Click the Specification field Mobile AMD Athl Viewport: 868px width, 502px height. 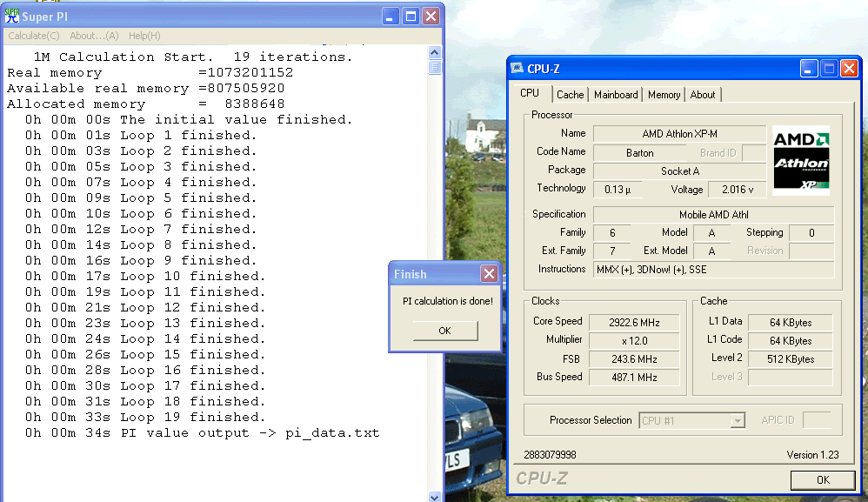click(x=713, y=215)
